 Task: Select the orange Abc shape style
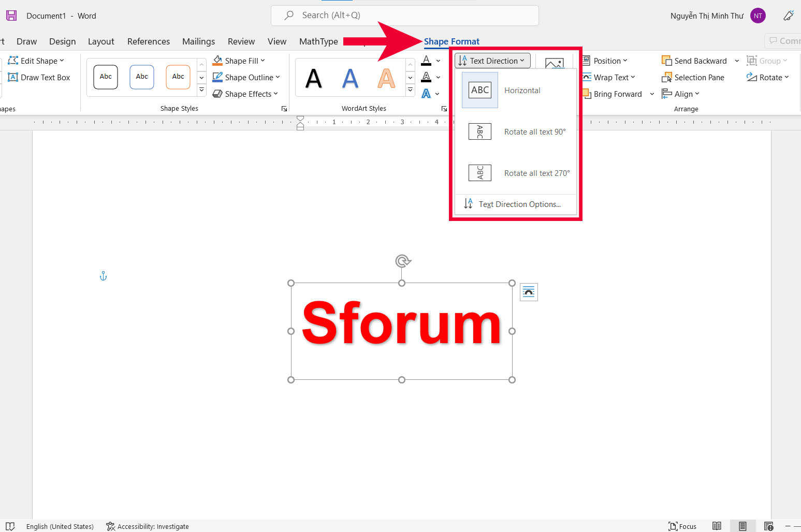[178, 77]
